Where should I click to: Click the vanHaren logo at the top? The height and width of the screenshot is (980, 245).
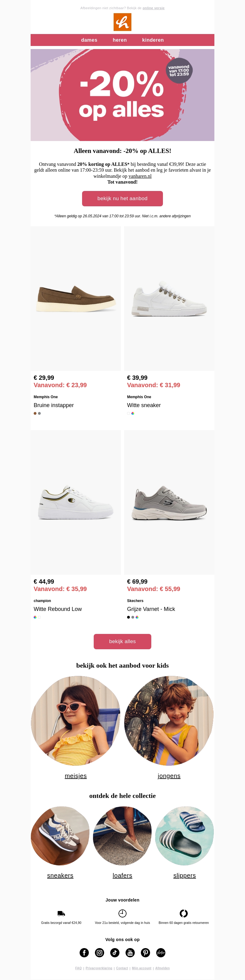pyautogui.click(x=122, y=22)
